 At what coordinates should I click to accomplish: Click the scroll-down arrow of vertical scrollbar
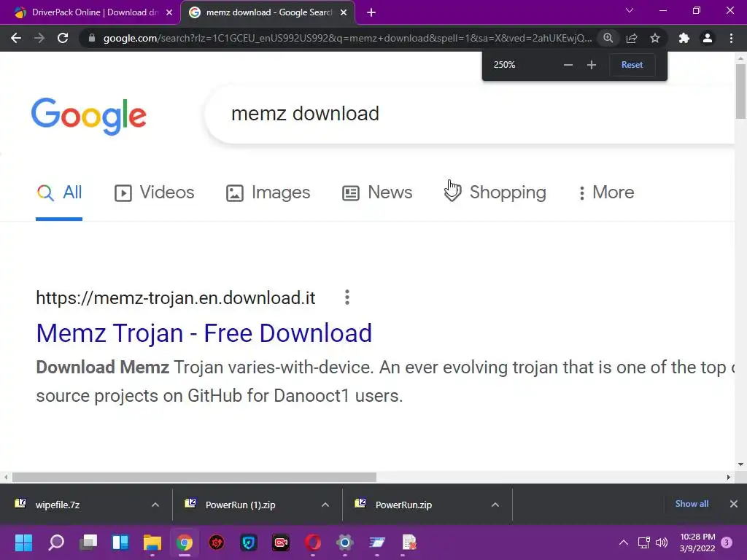click(x=740, y=464)
